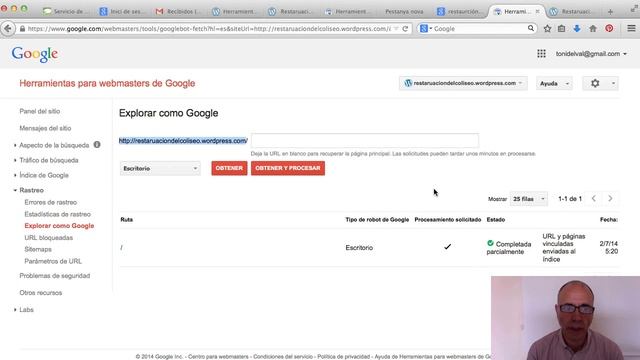The image size is (640, 360).
Task: Click the browser back arrow button
Action: [8, 29]
